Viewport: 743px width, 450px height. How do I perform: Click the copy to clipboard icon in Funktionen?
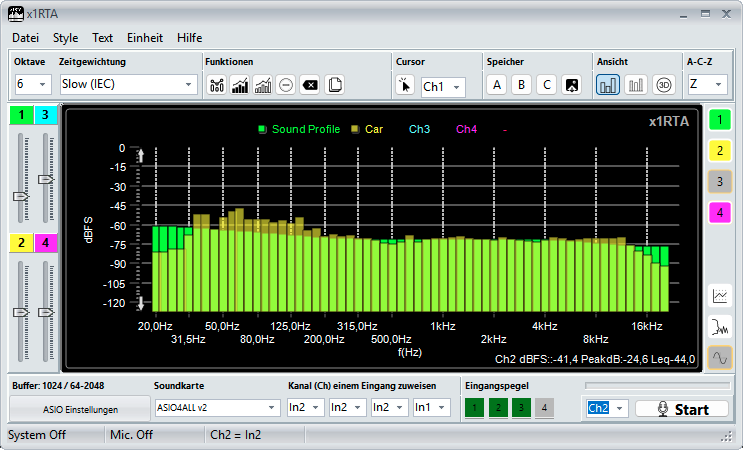(335, 85)
